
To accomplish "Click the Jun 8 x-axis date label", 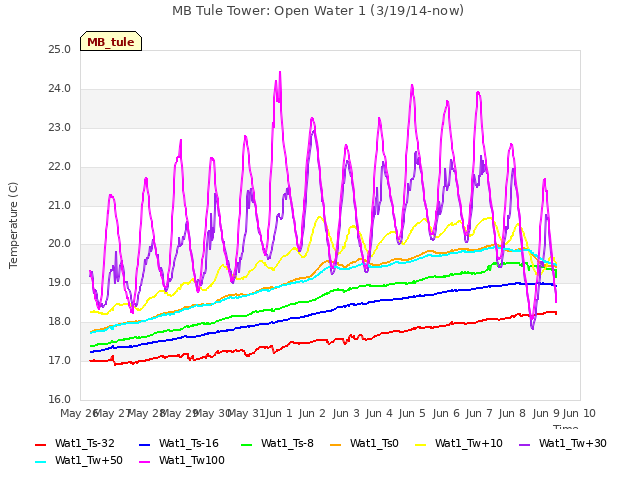I will coord(512,413).
